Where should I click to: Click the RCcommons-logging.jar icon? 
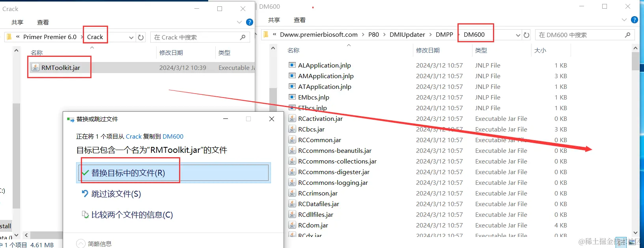(x=292, y=182)
